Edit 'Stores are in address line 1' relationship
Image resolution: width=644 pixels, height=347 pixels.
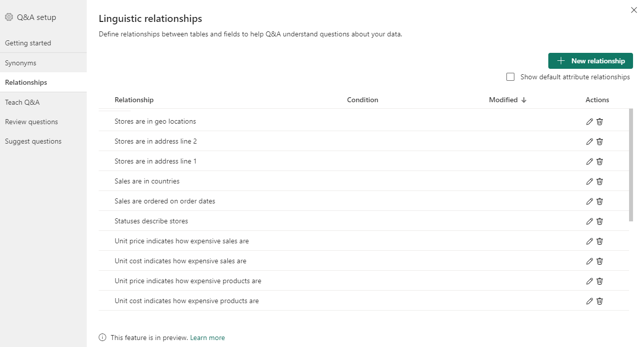(x=590, y=162)
